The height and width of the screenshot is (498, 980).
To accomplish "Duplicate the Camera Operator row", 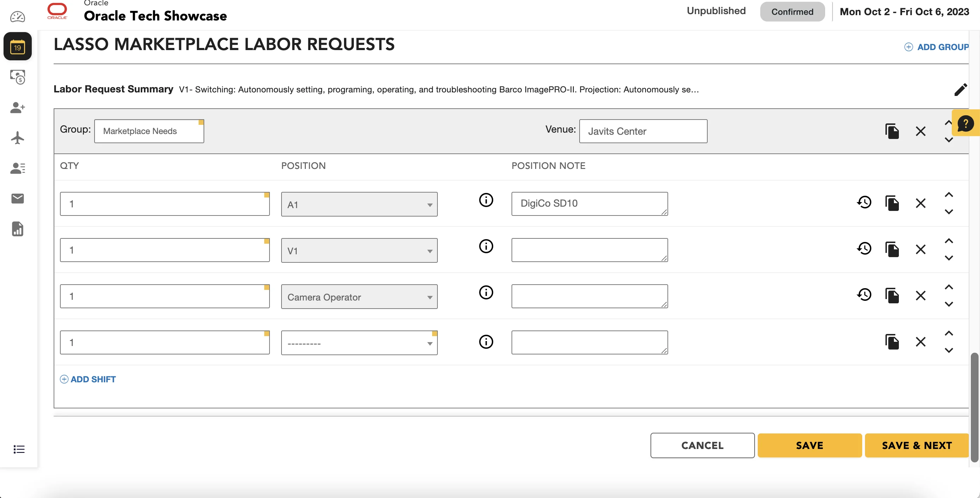I will click(892, 296).
